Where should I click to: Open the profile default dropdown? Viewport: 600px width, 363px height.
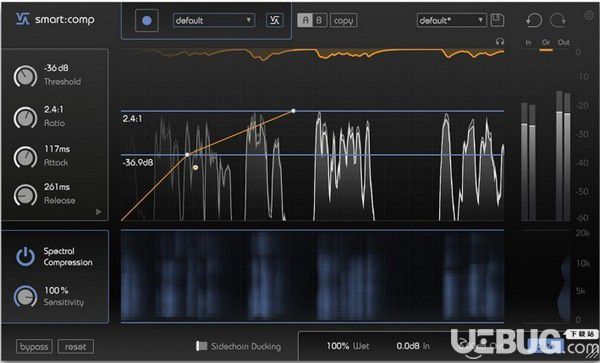(214, 20)
